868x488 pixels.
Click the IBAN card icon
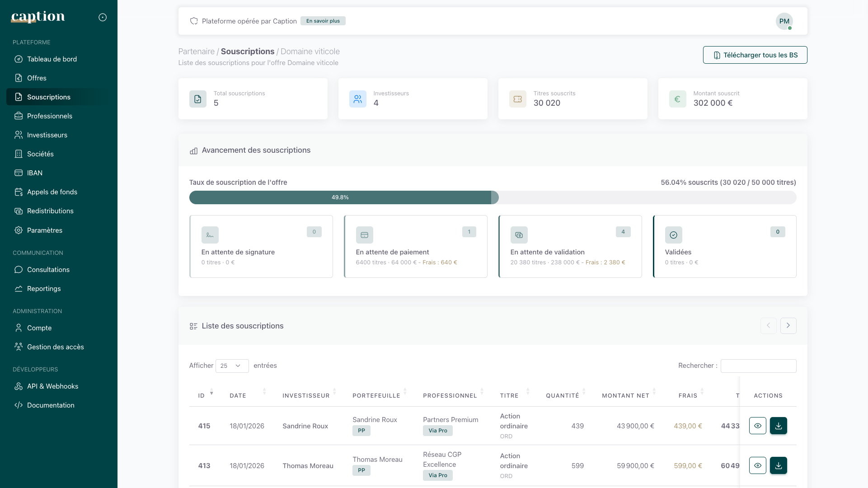click(19, 173)
